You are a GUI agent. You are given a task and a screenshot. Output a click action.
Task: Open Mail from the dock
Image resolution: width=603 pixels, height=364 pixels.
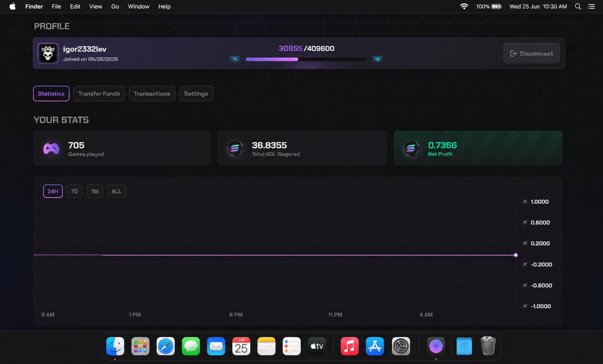216,346
